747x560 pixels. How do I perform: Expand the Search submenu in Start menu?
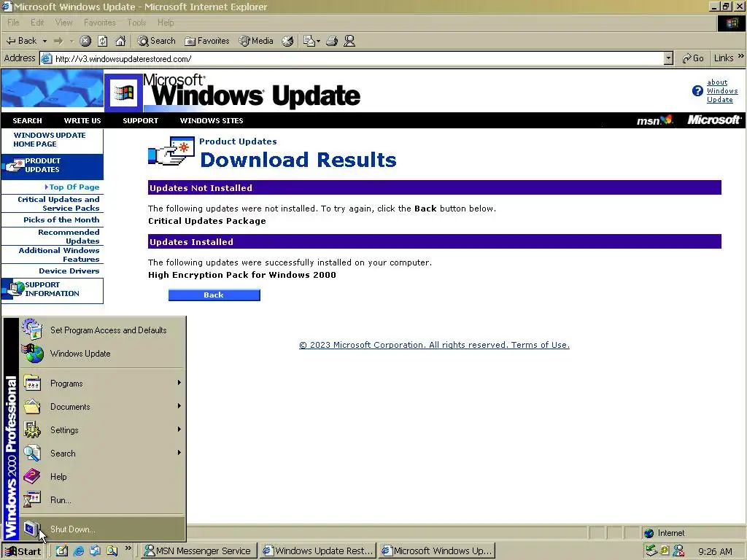[x=102, y=454]
